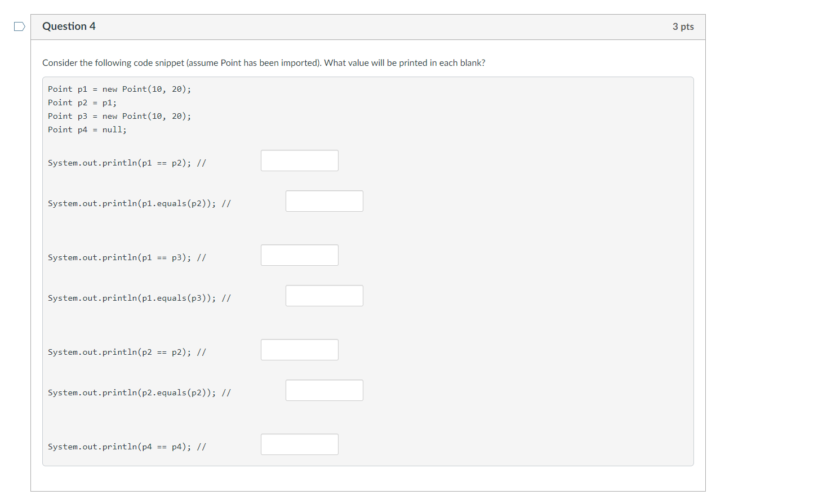Click the println(p4 == p4) statement
This screenshot has height=504, width=814.
(x=127, y=447)
